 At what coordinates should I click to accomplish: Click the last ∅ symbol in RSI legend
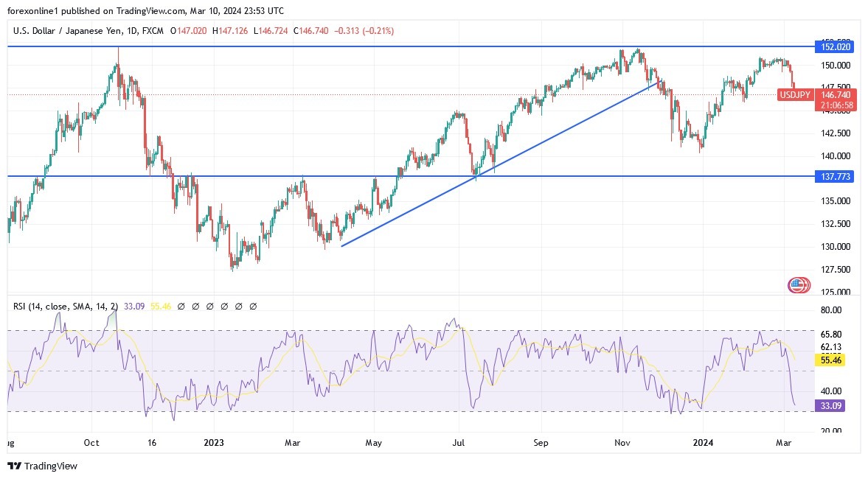[253, 305]
